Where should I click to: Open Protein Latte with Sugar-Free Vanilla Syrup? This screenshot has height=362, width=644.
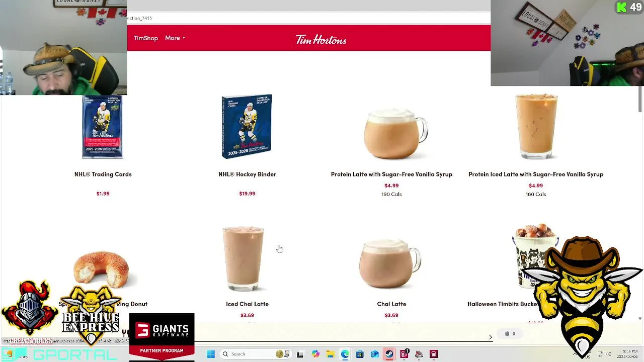pyautogui.click(x=391, y=174)
